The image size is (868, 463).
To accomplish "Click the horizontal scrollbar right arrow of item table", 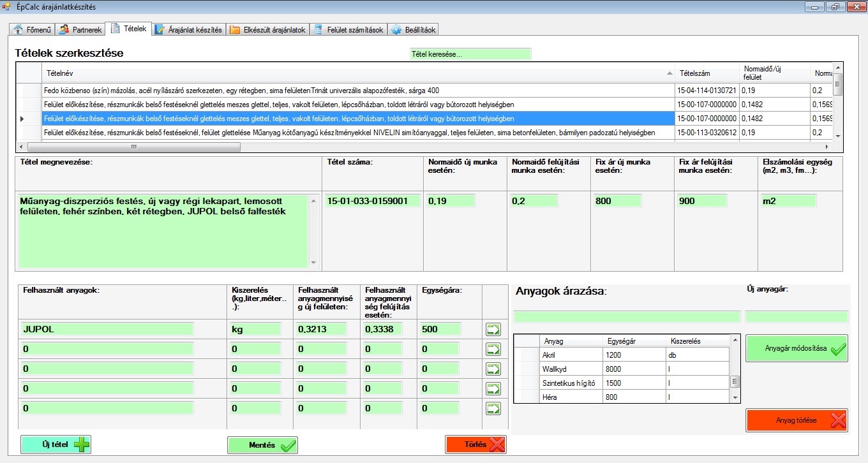I will [828, 147].
